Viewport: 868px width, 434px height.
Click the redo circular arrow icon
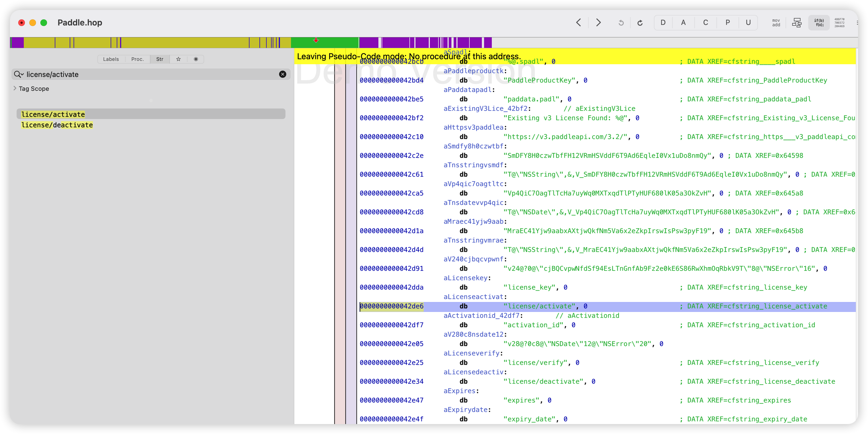640,23
